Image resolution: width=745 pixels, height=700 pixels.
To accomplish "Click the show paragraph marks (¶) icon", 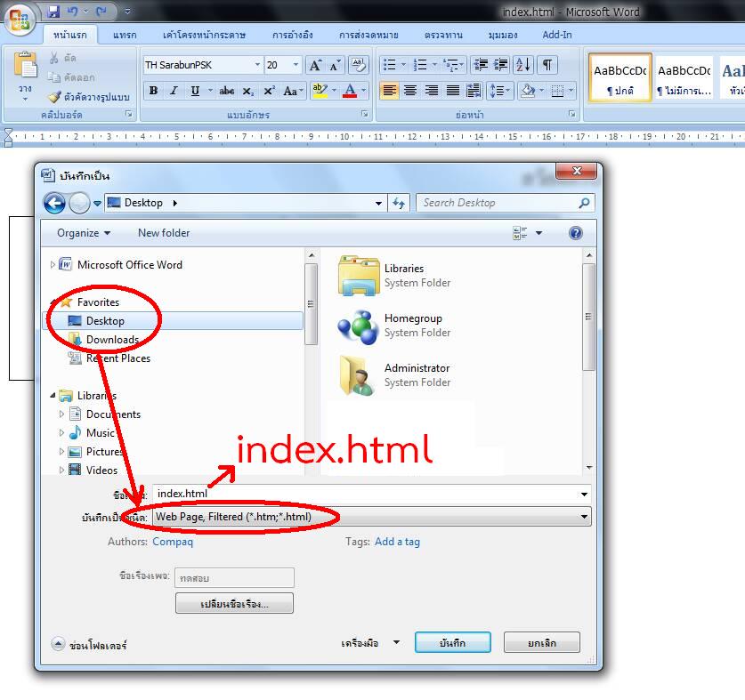I will [547, 65].
